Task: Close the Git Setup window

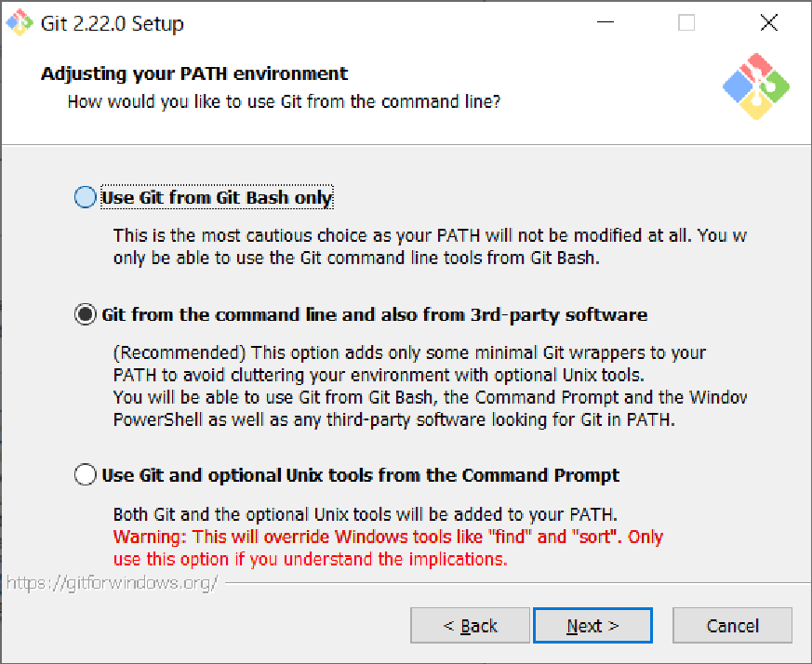Action: tap(768, 23)
